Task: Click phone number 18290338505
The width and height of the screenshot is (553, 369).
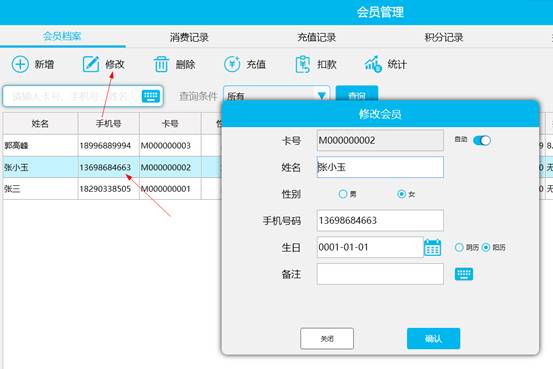Action: click(x=105, y=189)
